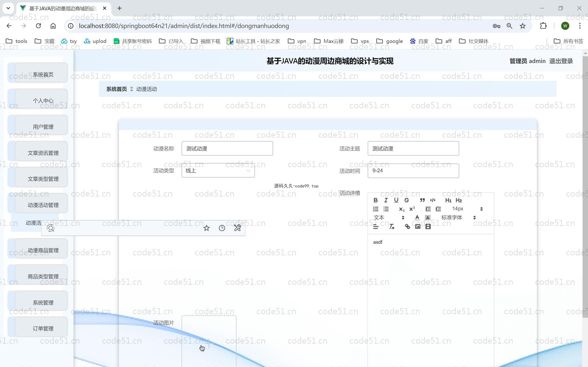Click the floating search bar magnifier icon
This screenshot has height=367, width=588.
tap(50, 228)
